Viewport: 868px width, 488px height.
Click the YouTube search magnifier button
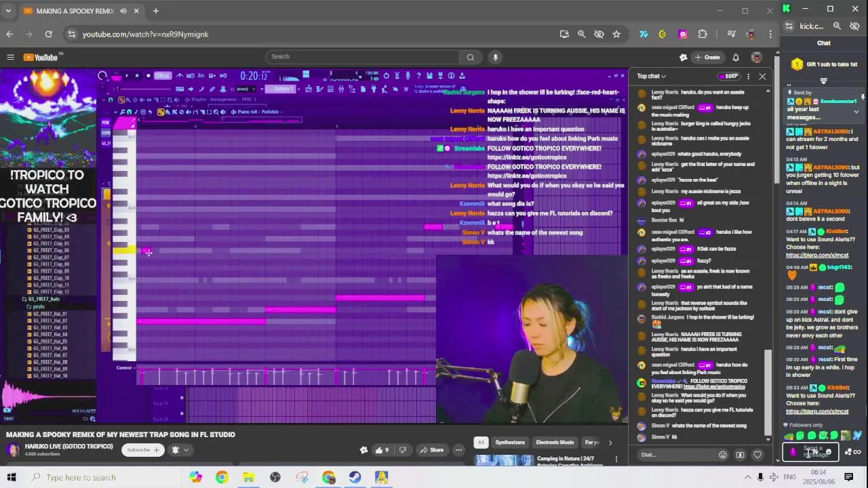(471, 57)
